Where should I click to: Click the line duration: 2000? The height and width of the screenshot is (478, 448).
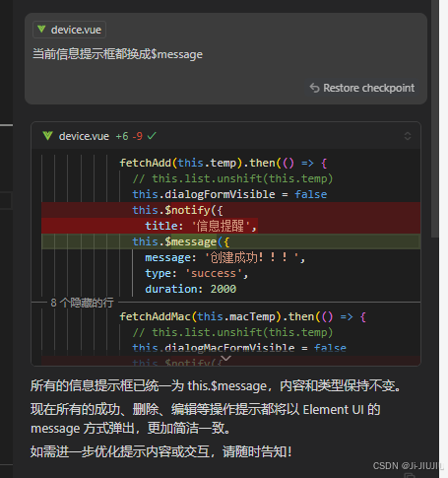click(x=191, y=289)
